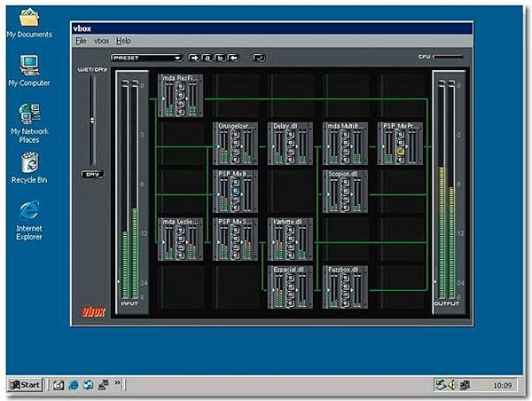Open the File menu
This screenshot has width=532, height=401.
81,41
